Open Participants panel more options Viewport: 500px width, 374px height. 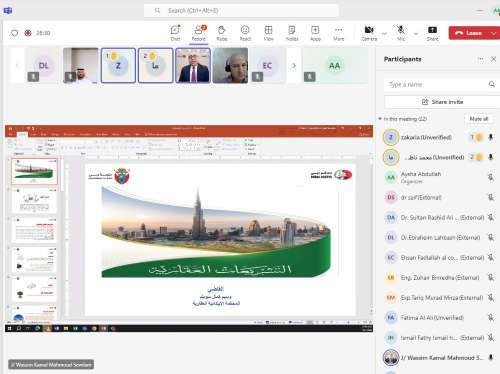click(x=480, y=59)
